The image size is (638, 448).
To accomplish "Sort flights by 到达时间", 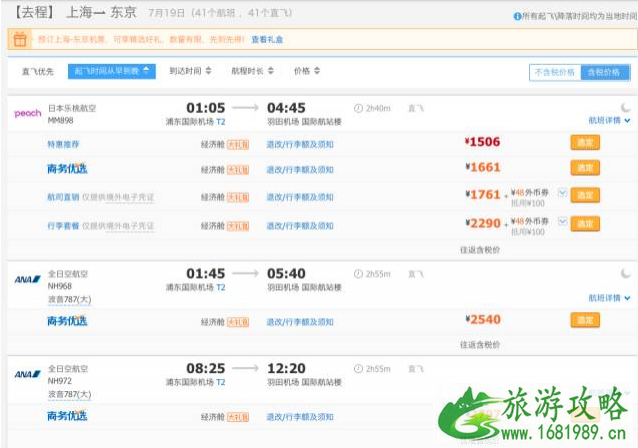I will click(190, 71).
